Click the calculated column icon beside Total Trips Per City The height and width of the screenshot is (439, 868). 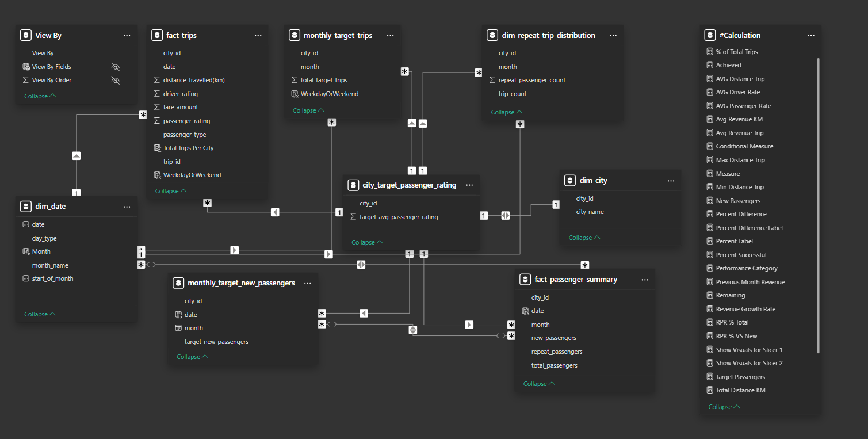click(x=157, y=148)
